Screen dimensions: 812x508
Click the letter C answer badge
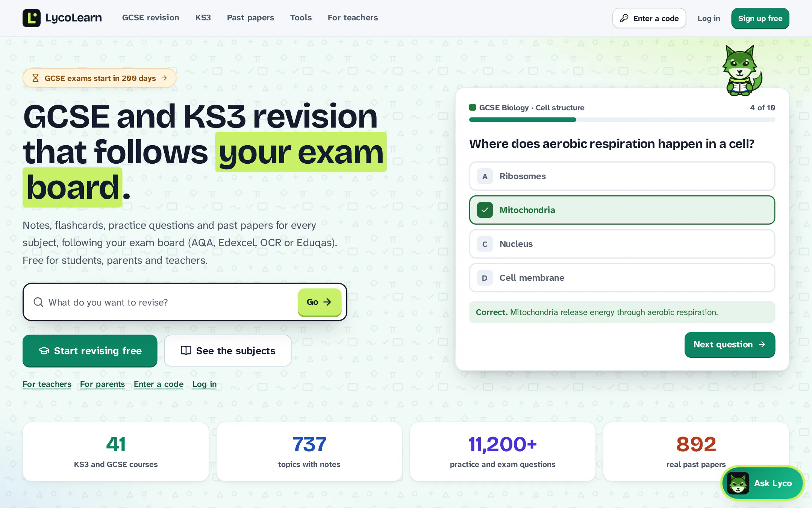coord(485,244)
